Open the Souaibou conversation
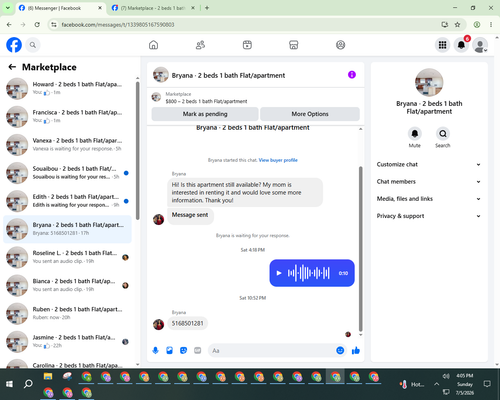The height and width of the screenshot is (400, 500). (x=67, y=173)
